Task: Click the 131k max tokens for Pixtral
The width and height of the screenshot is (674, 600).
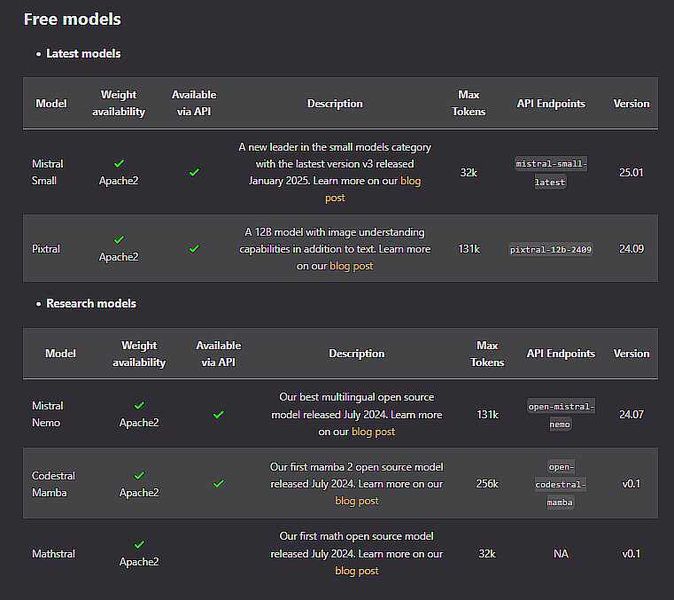Action: click(x=469, y=249)
